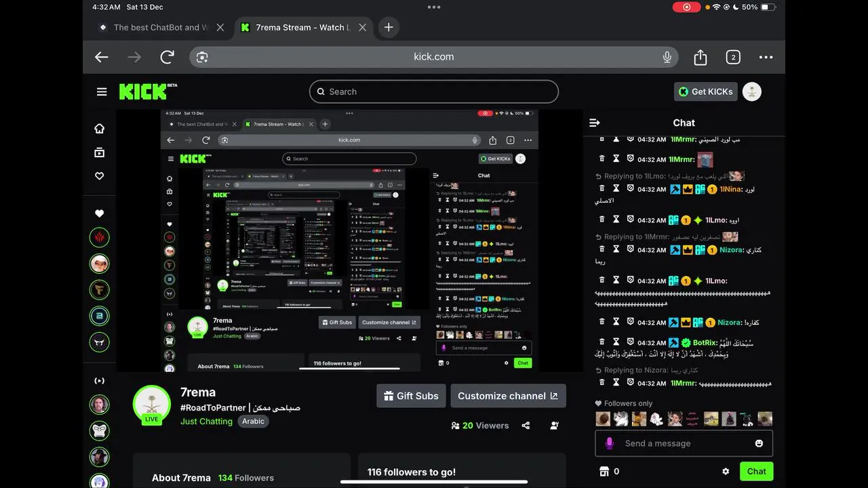
Task: Click 'About 7rema' heading
Action: tap(181, 478)
